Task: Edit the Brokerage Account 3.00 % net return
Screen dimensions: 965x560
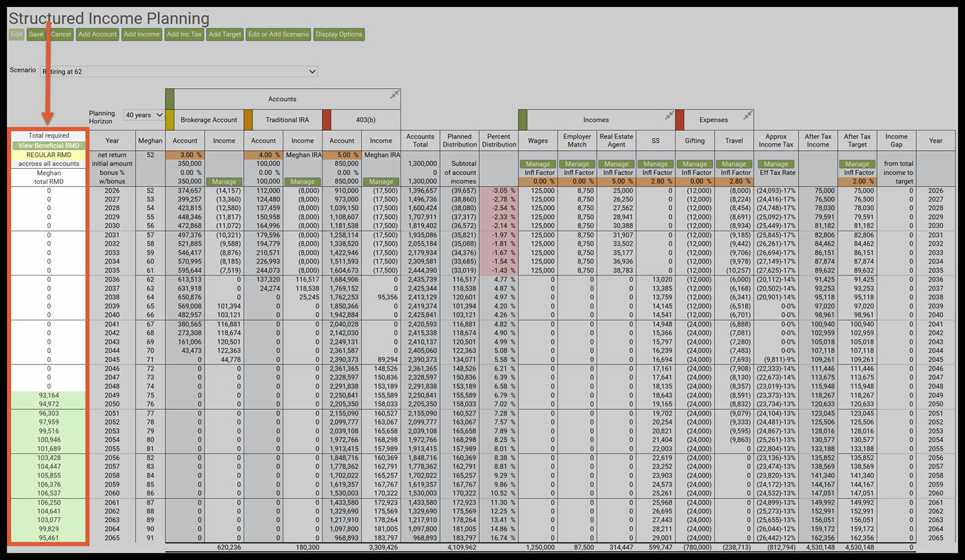Action: click(185, 155)
